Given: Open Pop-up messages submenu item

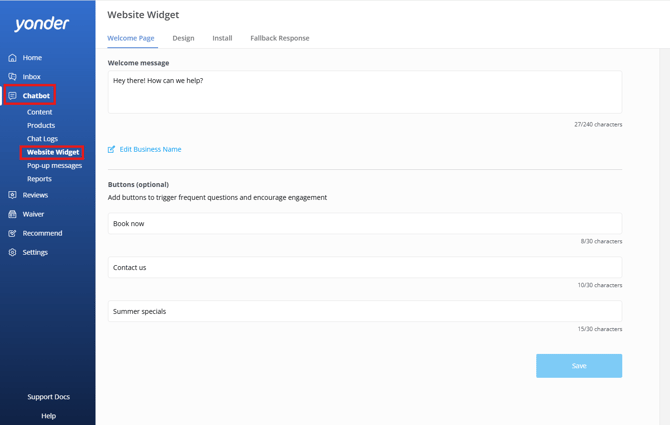Looking at the screenshot, I should tap(54, 166).
